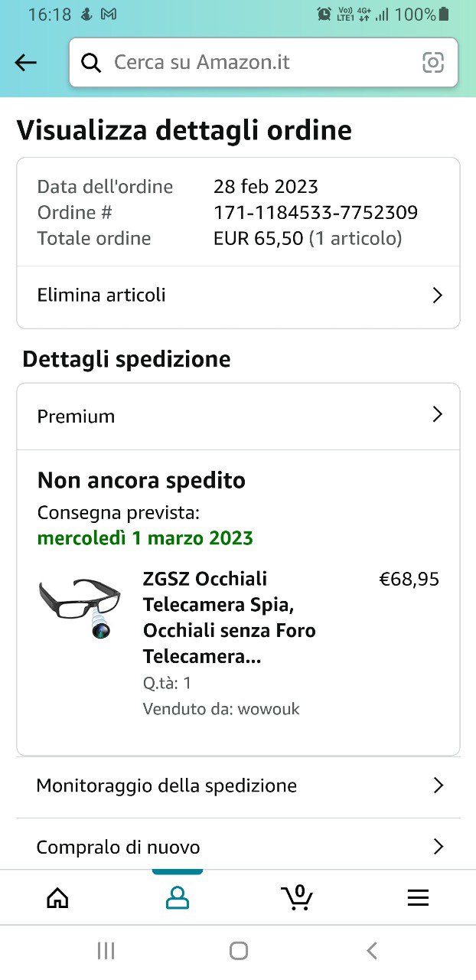Expand Compralo di nuovo chevron
The height and width of the screenshot is (980, 476).
coord(439,847)
